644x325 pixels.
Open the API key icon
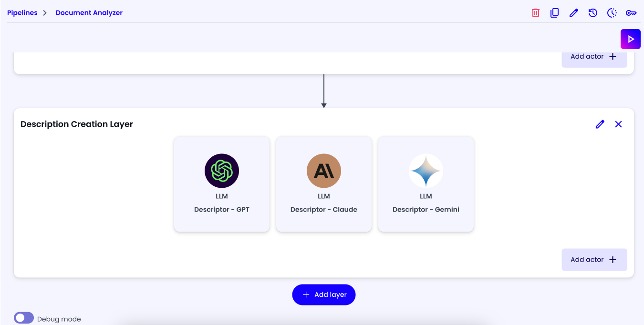pyautogui.click(x=631, y=13)
